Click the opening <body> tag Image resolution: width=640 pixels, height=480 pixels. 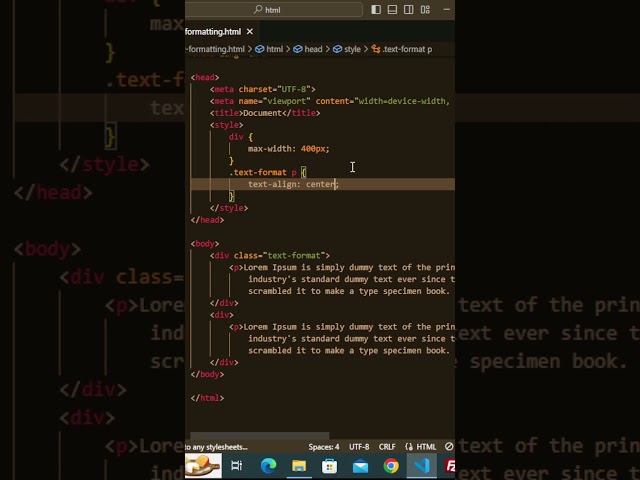205,244
